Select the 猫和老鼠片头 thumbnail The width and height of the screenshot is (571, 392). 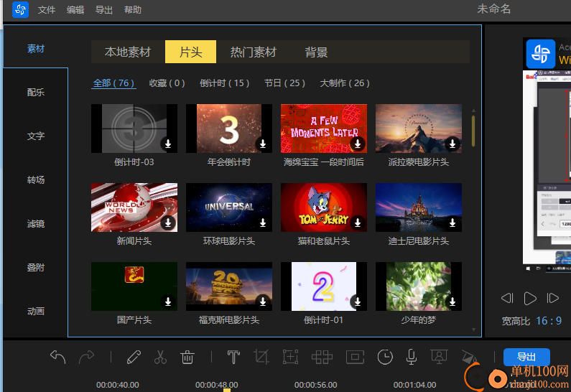[x=324, y=207]
